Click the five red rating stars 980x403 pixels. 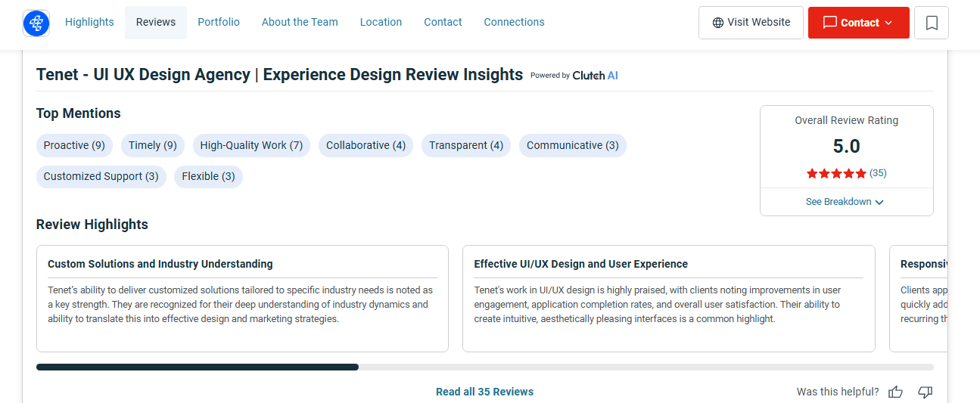[836, 173]
